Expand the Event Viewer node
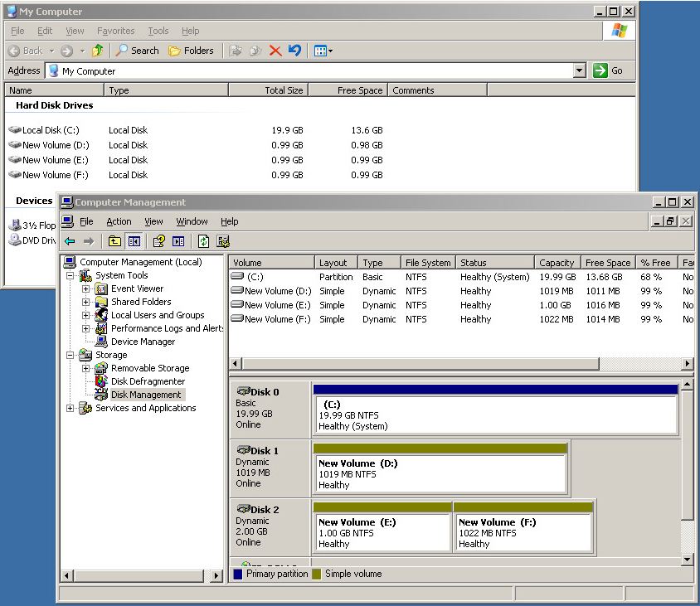The width and height of the screenshot is (700, 606). pyautogui.click(x=85, y=288)
